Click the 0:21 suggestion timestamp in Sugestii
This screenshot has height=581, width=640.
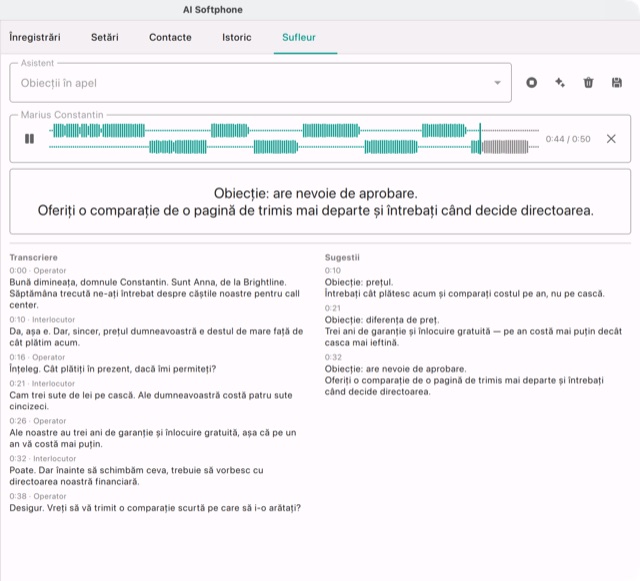[x=333, y=308]
